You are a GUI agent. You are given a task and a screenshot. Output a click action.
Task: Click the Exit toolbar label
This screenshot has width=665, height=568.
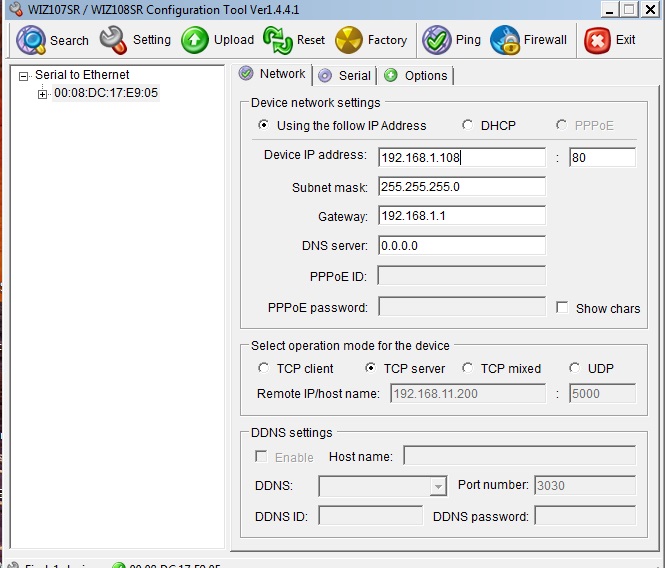click(x=625, y=39)
